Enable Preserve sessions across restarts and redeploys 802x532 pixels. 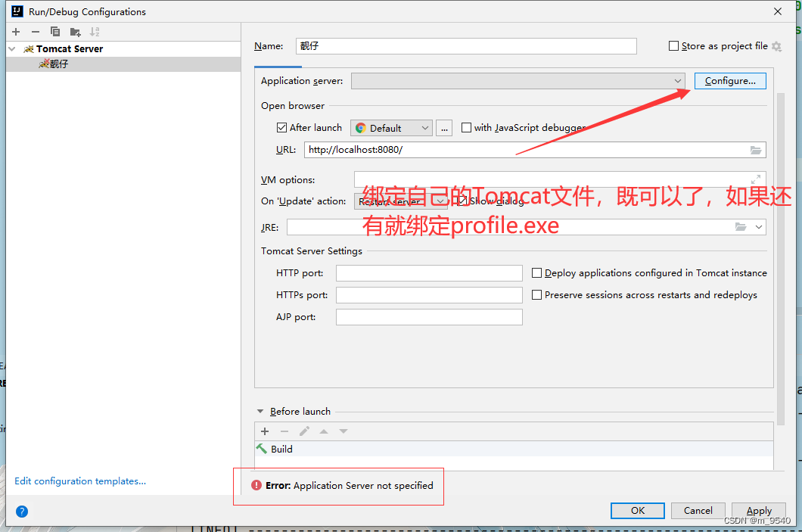tap(536, 294)
